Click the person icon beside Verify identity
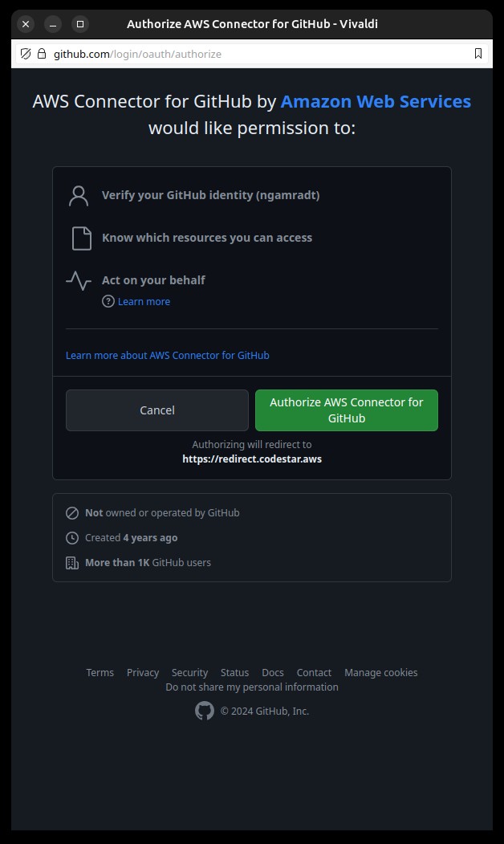The image size is (504, 844). click(x=79, y=196)
